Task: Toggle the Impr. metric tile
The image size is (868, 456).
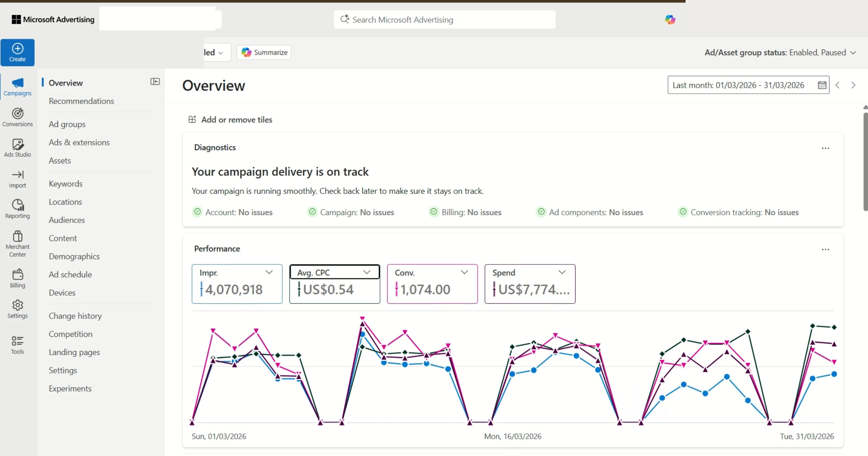Action: coord(237,283)
